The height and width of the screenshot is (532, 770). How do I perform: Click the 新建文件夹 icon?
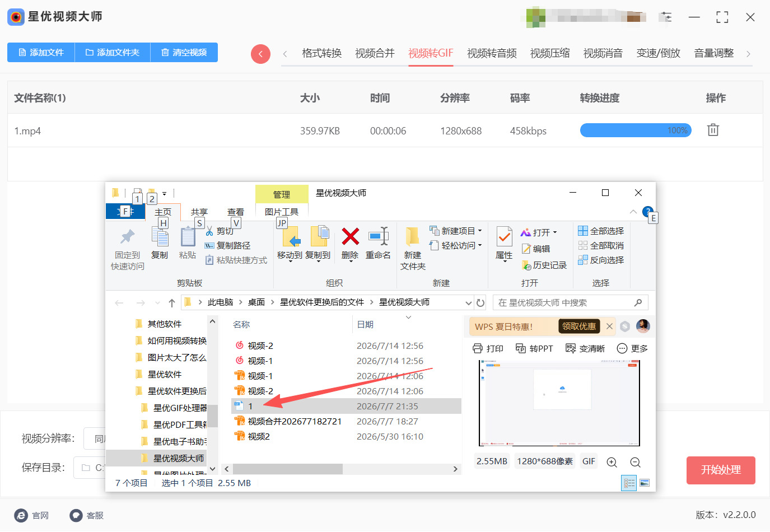click(413, 237)
